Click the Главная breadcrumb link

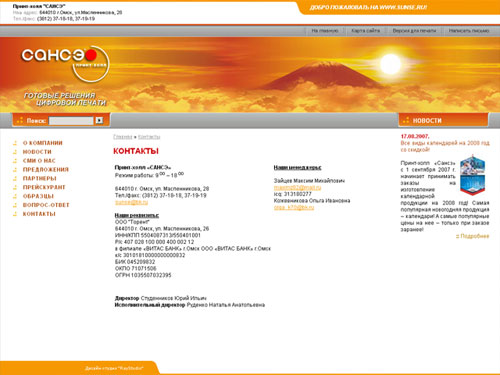coord(123,137)
